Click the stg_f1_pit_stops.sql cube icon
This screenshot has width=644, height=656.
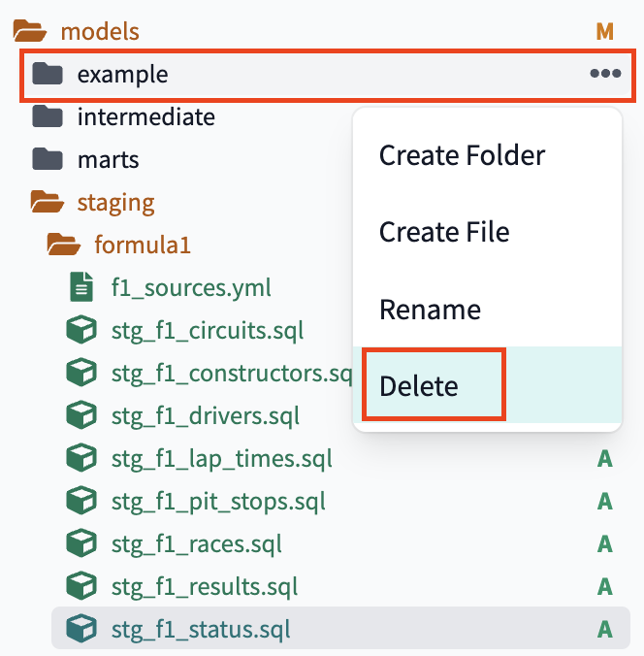click(x=80, y=502)
